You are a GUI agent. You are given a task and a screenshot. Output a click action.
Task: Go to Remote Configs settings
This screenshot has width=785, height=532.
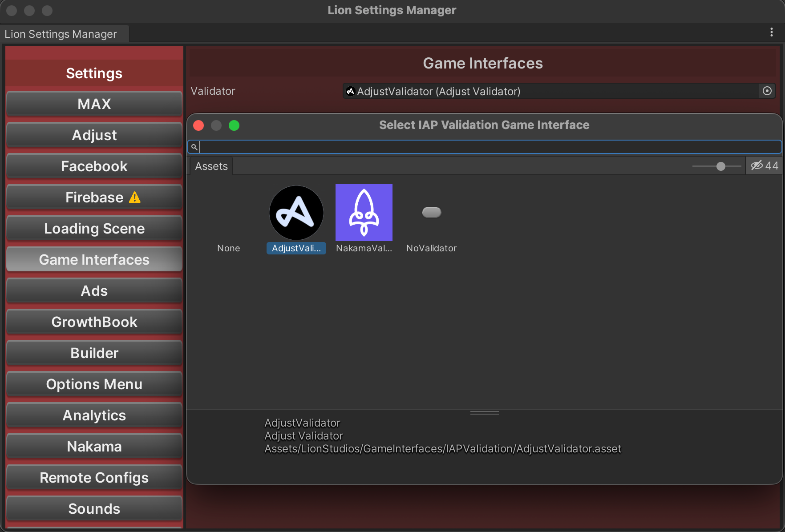coord(94,478)
